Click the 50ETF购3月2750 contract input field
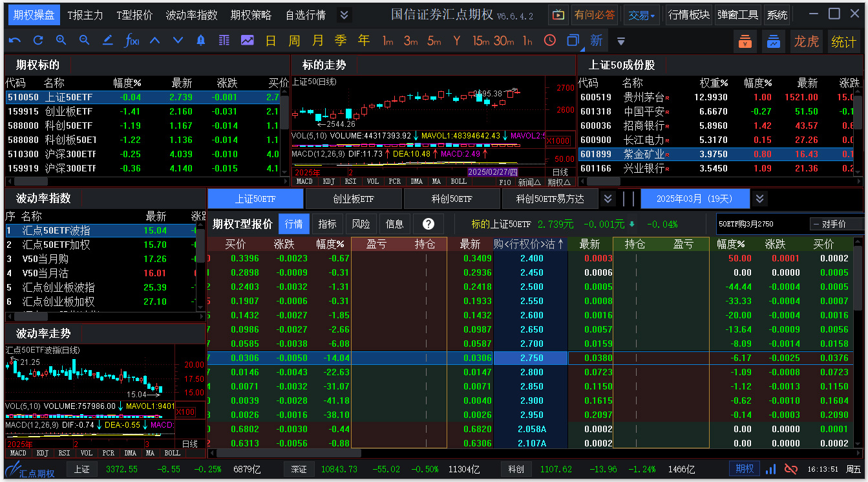Screen dimensions: 868x482 761,224
